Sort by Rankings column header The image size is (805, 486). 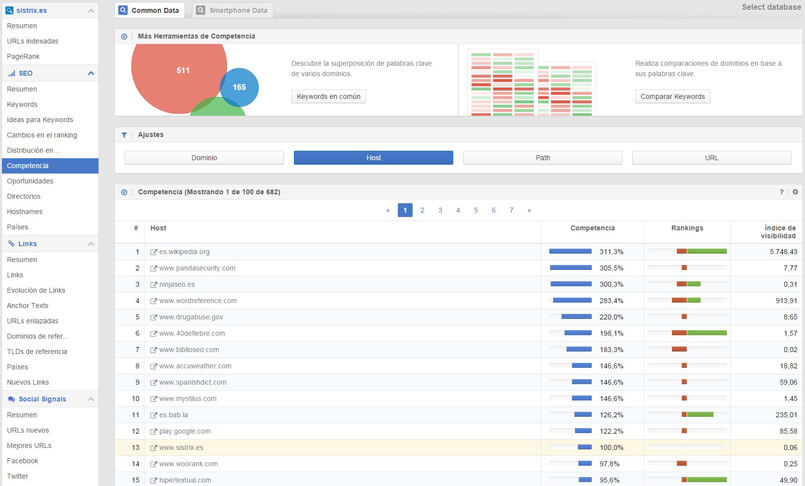pyautogui.click(x=687, y=228)
